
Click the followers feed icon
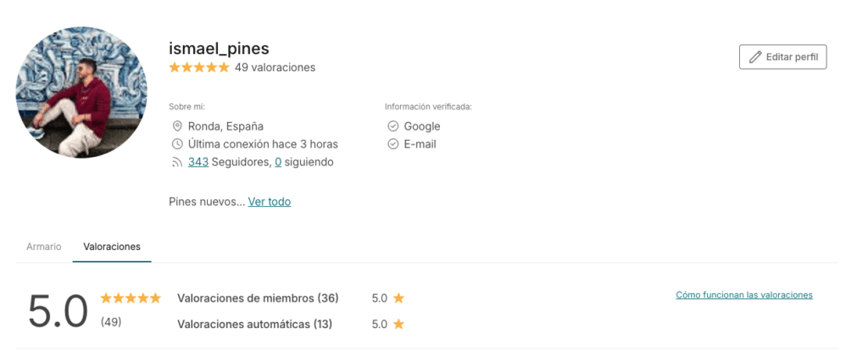click(177, 162)
